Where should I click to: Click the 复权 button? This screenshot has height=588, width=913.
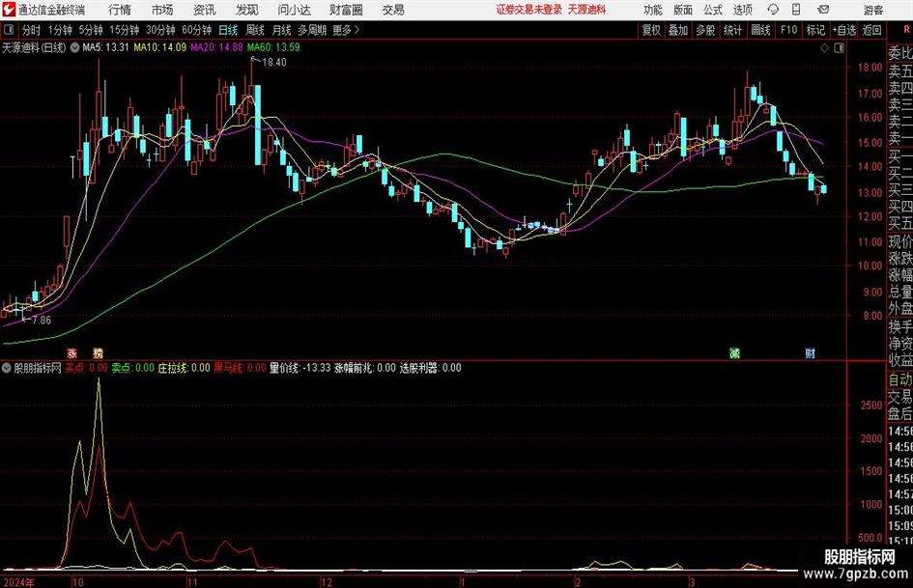coord(651,30)
